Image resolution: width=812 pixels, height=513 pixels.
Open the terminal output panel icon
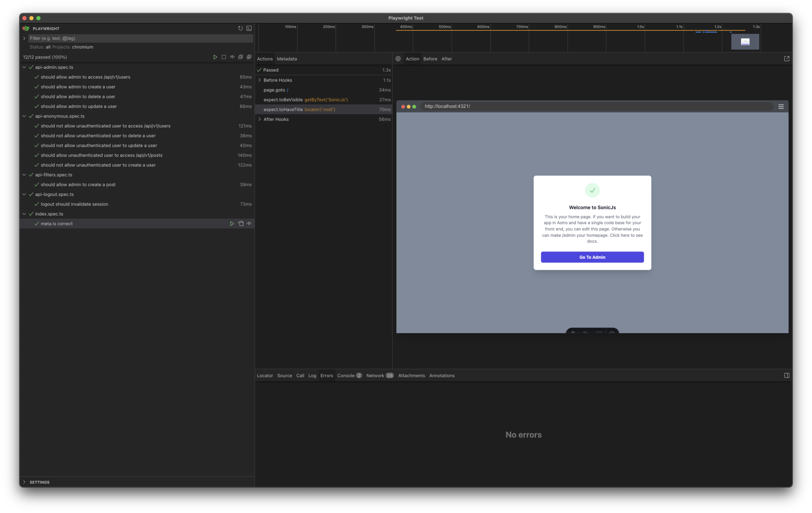click(249, 28)
